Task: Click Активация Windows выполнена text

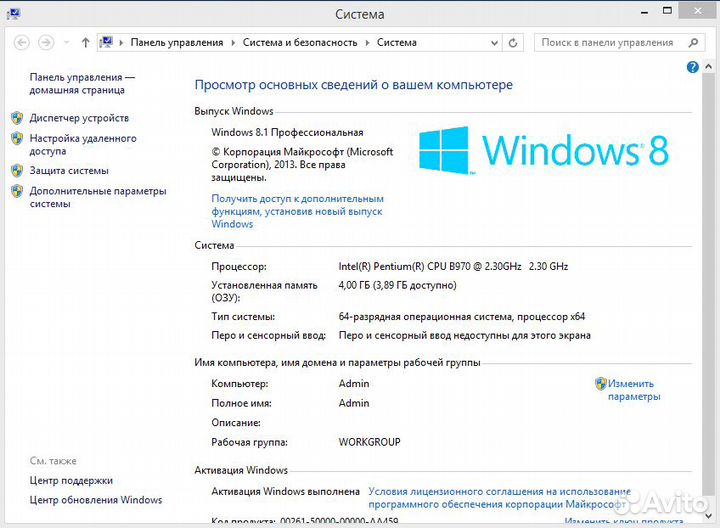Action: [285, 491]
